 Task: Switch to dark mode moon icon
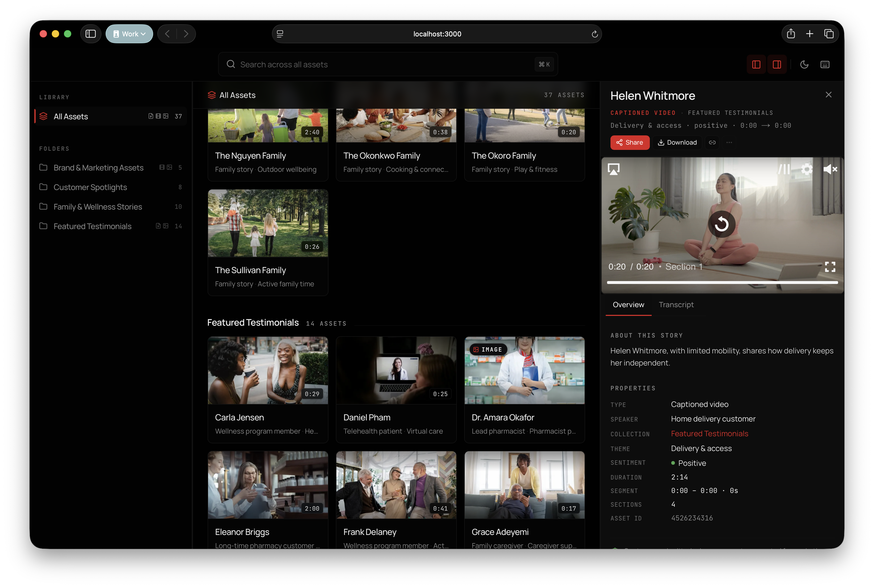coord(804,64)
